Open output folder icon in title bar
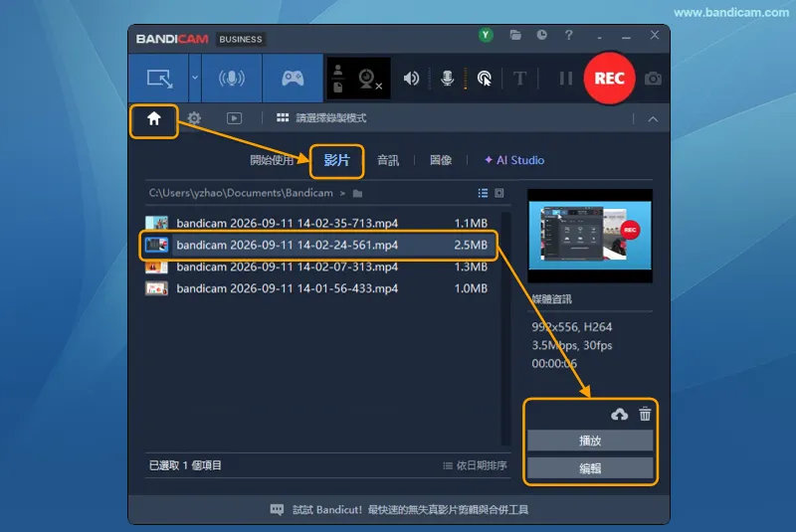Screen dimensions: 796x532 (515, 35)
